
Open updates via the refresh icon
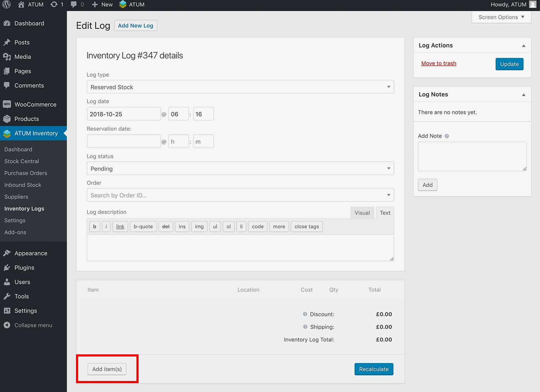tap(54, 5)
